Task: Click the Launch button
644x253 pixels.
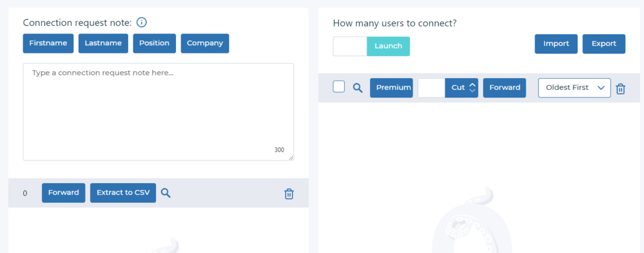Action: 388,46
